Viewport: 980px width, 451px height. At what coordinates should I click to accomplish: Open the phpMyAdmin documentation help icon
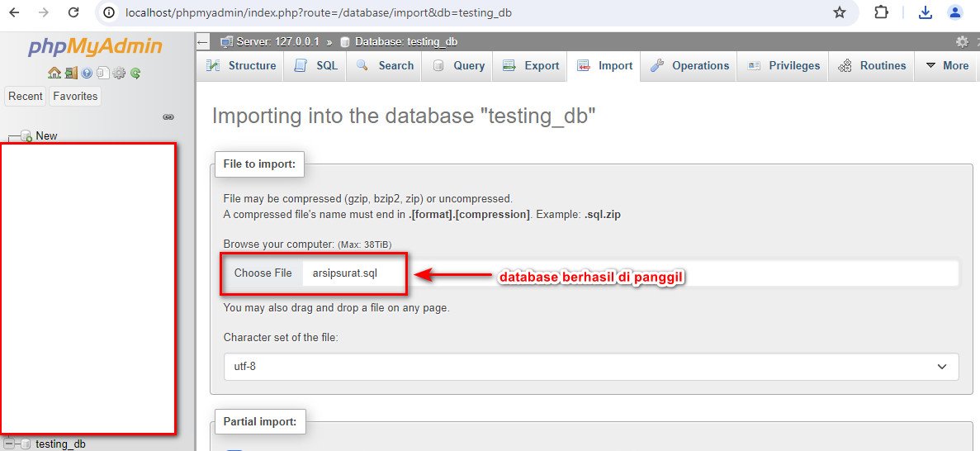coord(87,74)
